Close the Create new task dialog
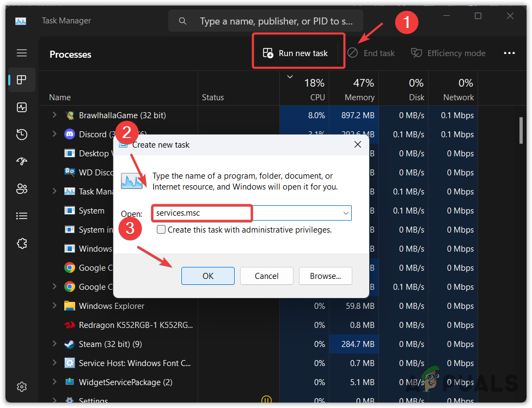 (358, 144)
